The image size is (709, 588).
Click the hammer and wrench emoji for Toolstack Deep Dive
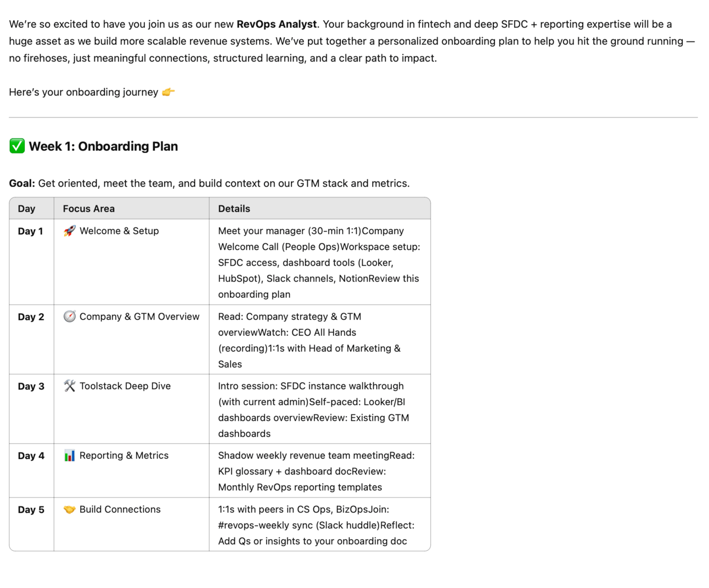69,386
